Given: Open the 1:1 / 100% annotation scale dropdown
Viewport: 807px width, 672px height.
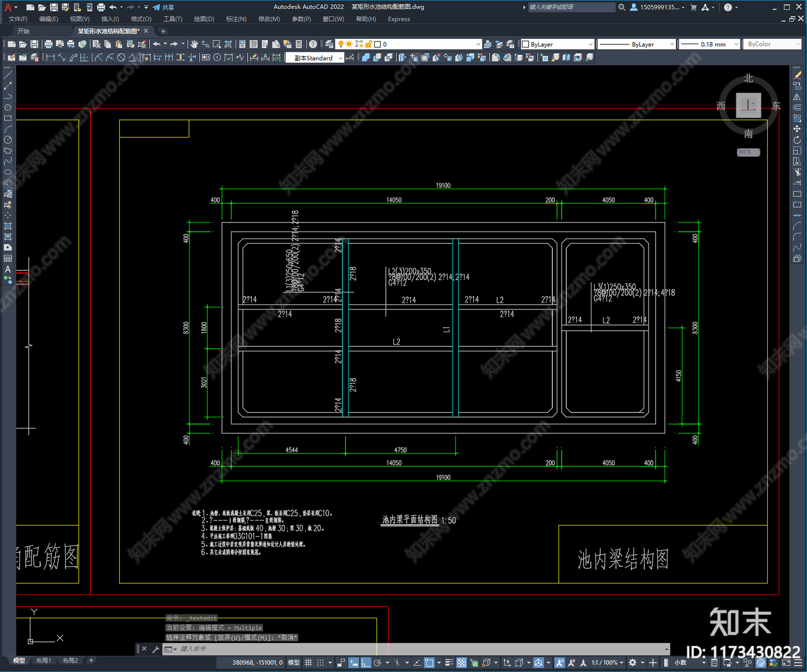Looking at the screenshot, I should 608,662.
